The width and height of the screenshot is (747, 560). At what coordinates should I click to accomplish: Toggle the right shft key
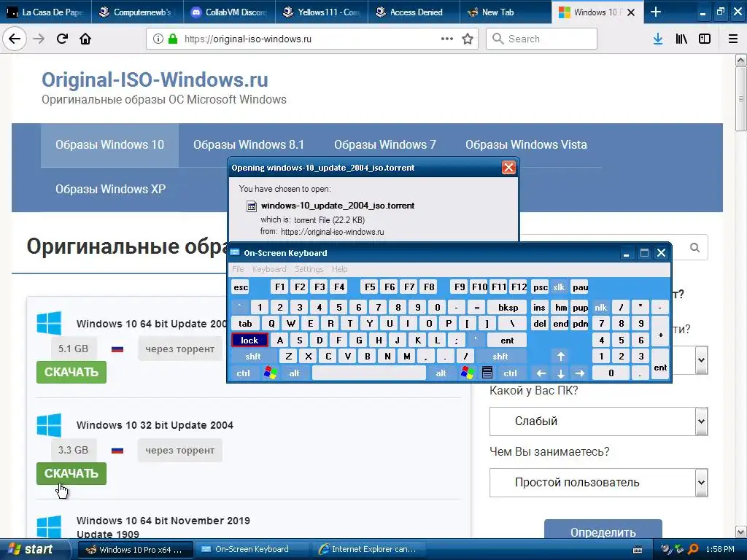coord(500,356)
